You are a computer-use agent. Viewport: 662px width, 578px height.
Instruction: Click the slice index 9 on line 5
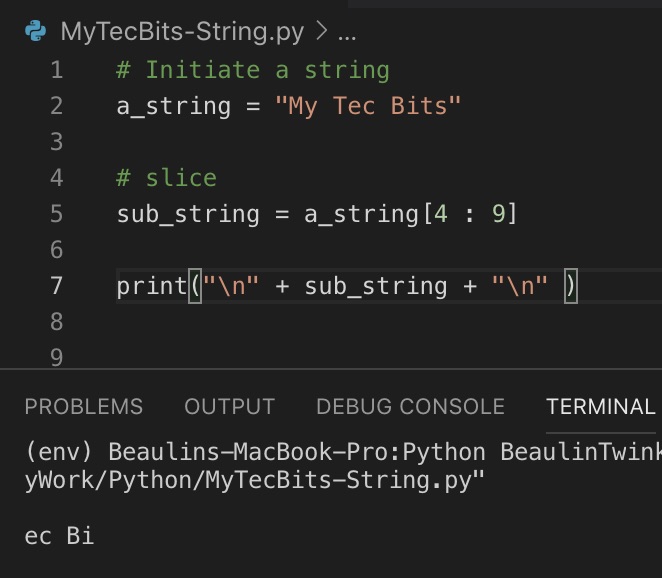click(499, 214)
